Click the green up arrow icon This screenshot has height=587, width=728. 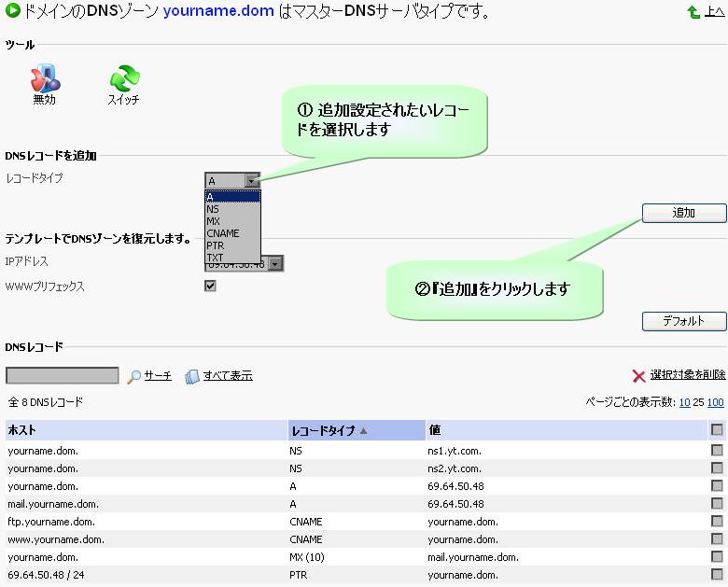coord(693,13)
